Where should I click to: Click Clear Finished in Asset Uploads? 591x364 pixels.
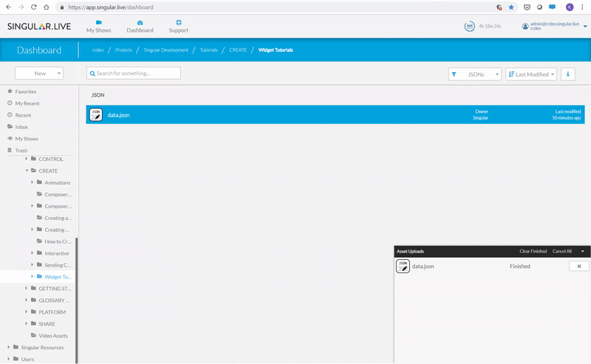tap(533, 251)
